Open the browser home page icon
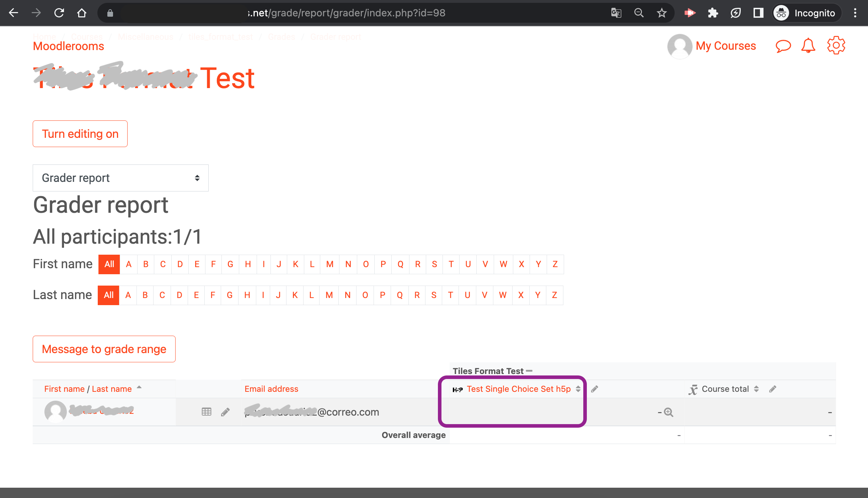868x498 pixels. coord(82,13)
